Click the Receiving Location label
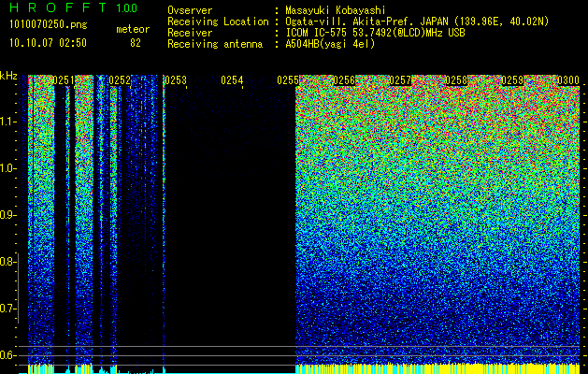The image size is (588, 374). pos(218,22)
